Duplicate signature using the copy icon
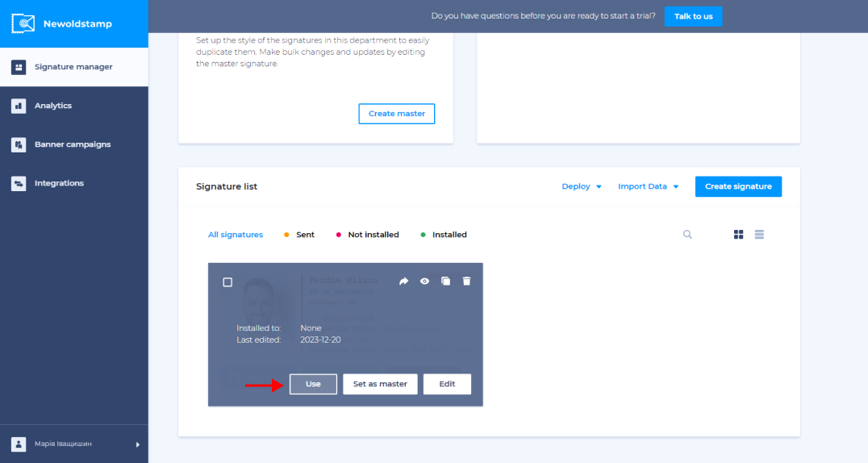 [x=445, y=282]
